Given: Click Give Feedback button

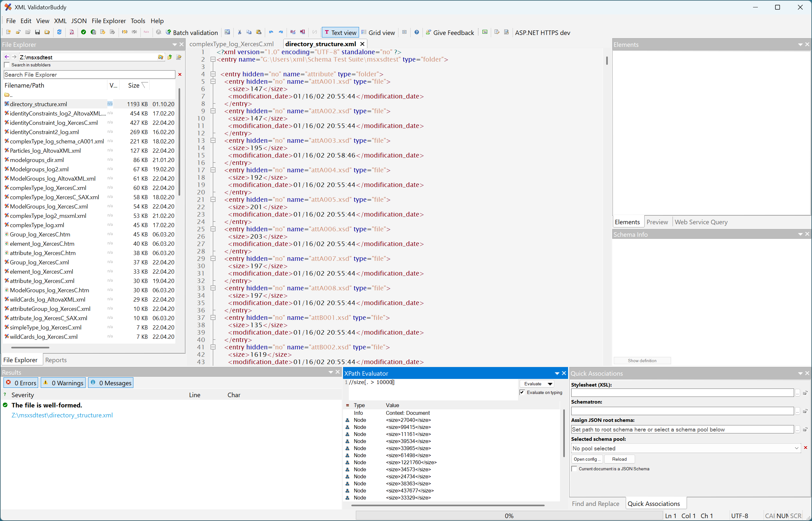Looking at the screenshot, I should pyautogui.click(x=450, y=32).
